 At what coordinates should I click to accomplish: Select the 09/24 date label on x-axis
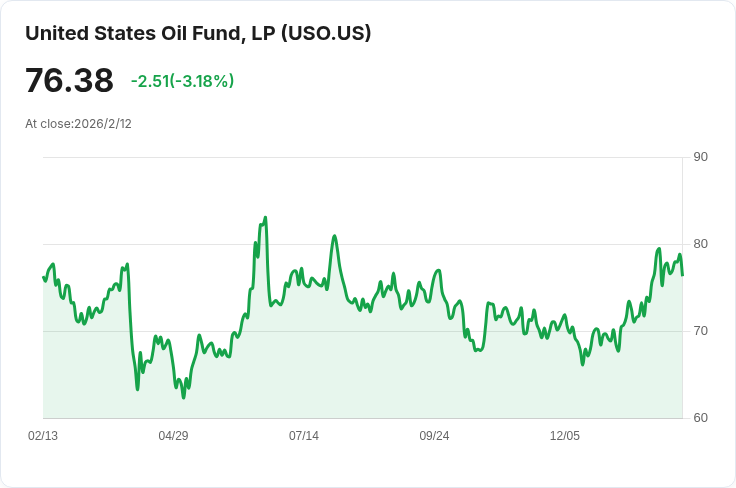(x=434, y=436)
